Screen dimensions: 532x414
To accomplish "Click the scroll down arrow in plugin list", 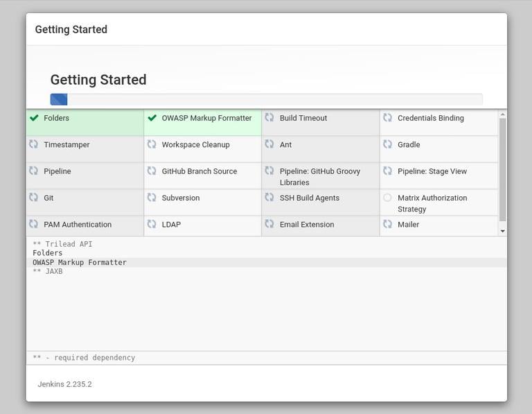I will click(x=502, y=231).
